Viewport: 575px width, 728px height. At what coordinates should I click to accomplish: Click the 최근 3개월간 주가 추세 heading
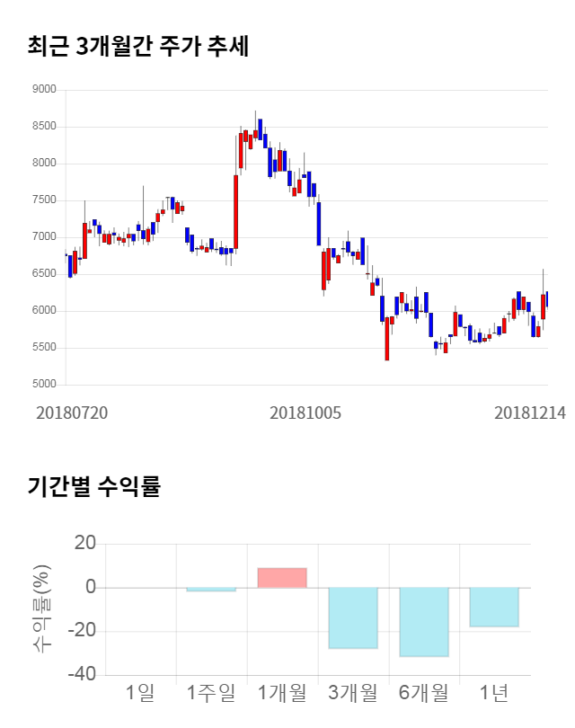[x=137, y=47]
